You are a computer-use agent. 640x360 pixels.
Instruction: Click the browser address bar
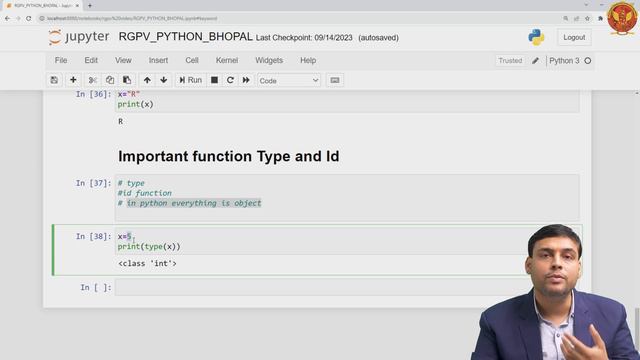298,18
